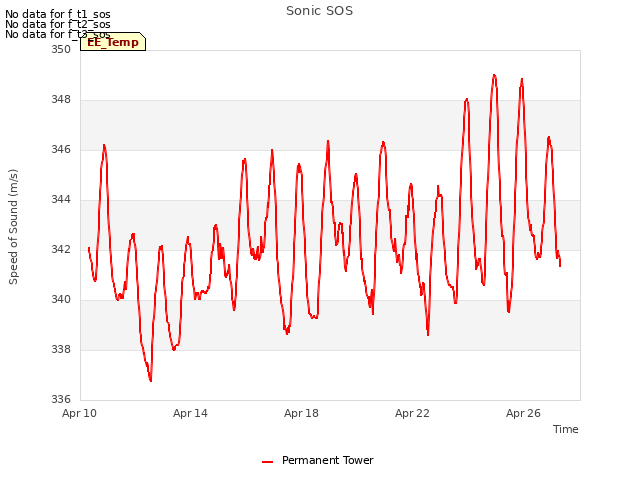This screenshot has width=640, height=480.
Task: Click the 340 y-axis tick label
Action: tap(61, 300)
